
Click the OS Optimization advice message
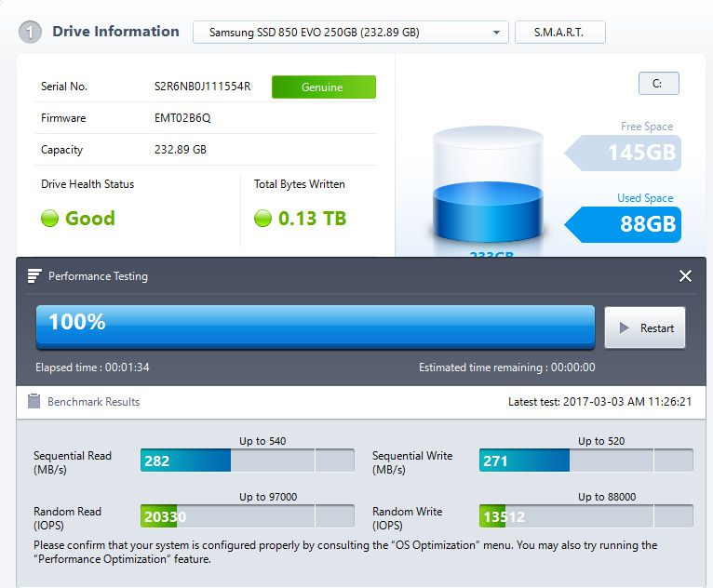345,552
